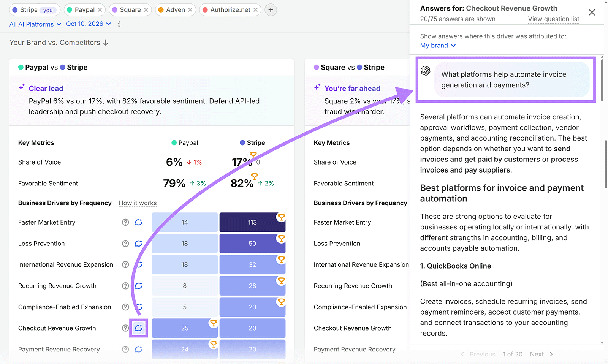
Task: Select the Stripe 113 Faster Market Entry cell
Action: tap(252, 222)
